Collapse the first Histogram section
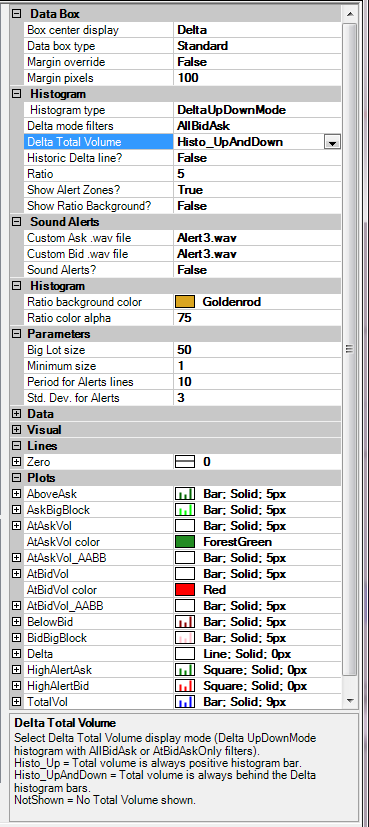Viewport: 369px width, 827px height. point(16,94)
